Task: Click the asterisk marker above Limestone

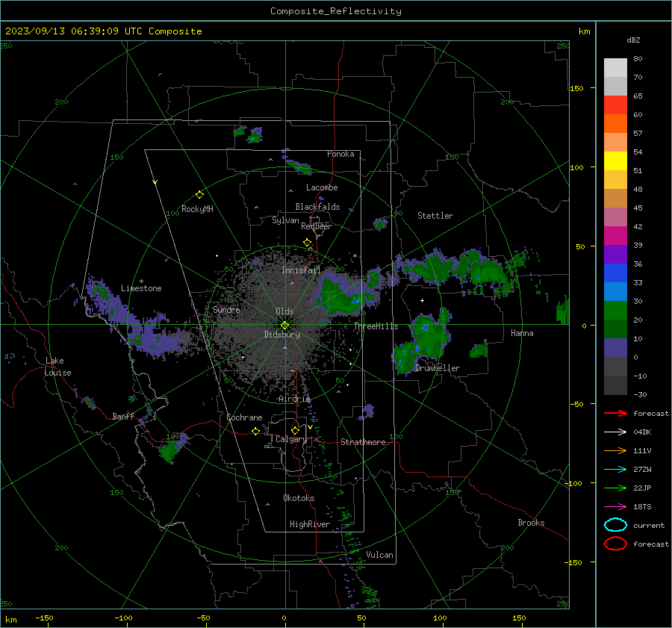Action: point(141,282)
